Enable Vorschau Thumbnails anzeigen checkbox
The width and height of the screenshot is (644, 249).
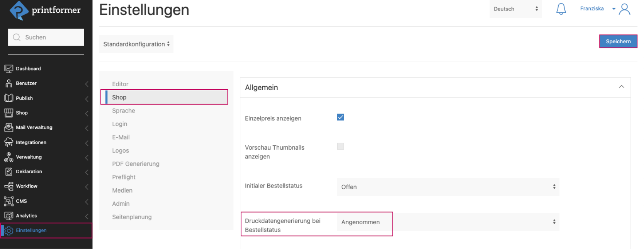coord(340,146)
